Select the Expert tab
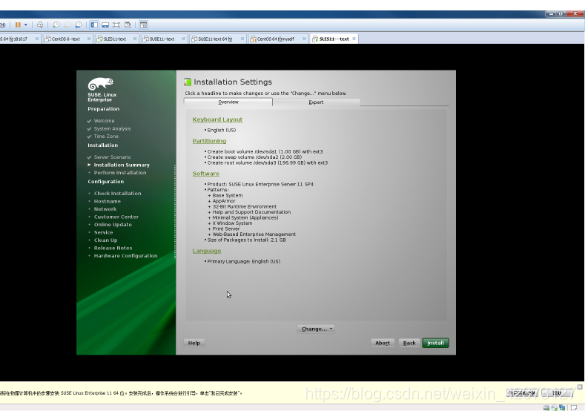This screenshot has height=412, width=586. (x=316, y=102)
